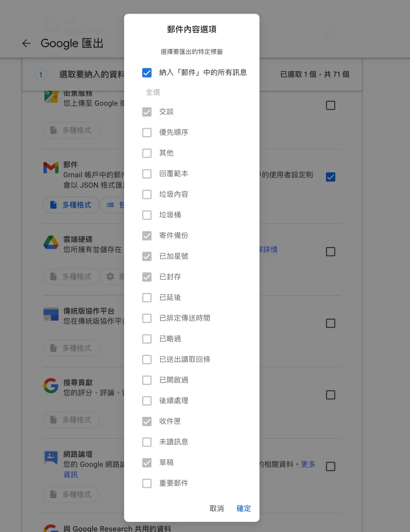Click 多種格式 button under 網路論壇
The width and height of the screenshot is (410, 532).
[x=71, y=494]
